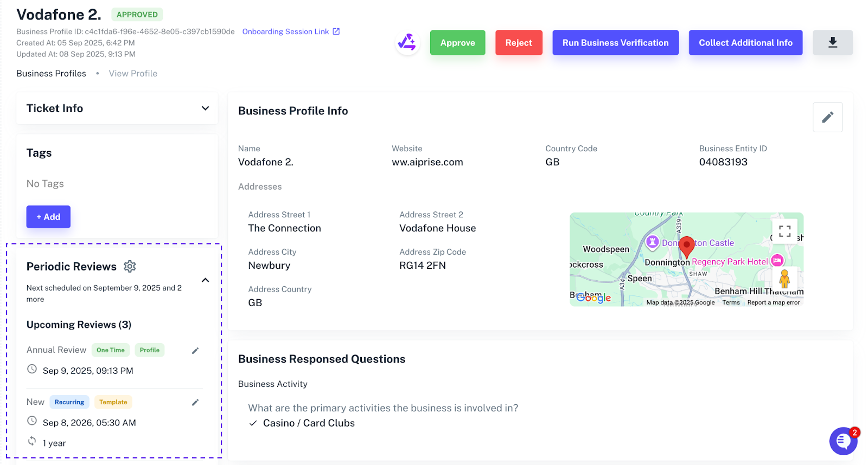
Task: Select website value ww.aiprise.com
Action: tap(427, 162)
